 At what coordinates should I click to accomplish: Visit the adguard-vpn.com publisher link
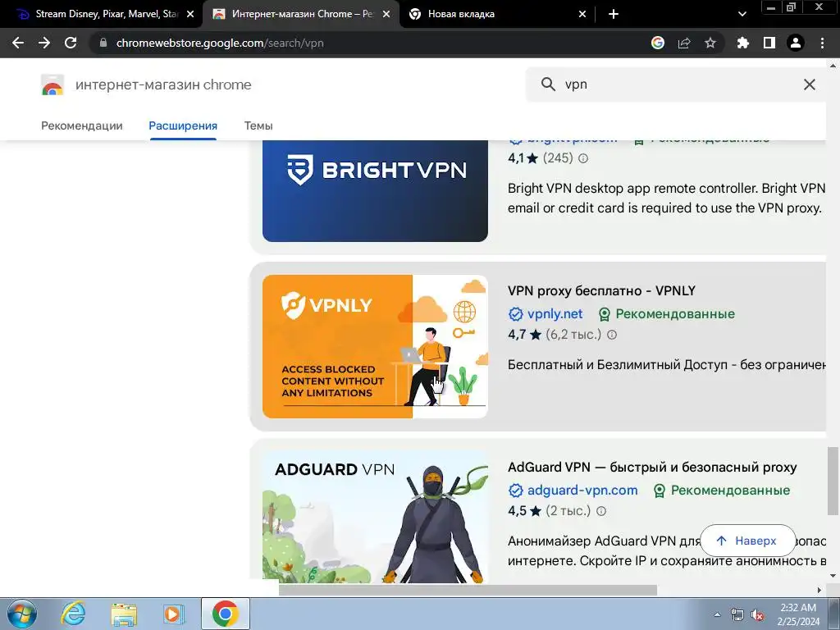[x=582, y=491]
